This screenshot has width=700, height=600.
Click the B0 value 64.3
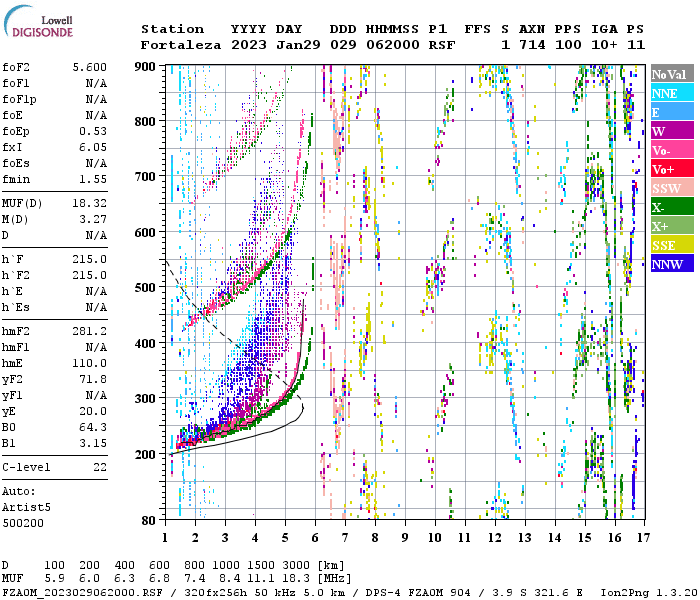point(93,428)
